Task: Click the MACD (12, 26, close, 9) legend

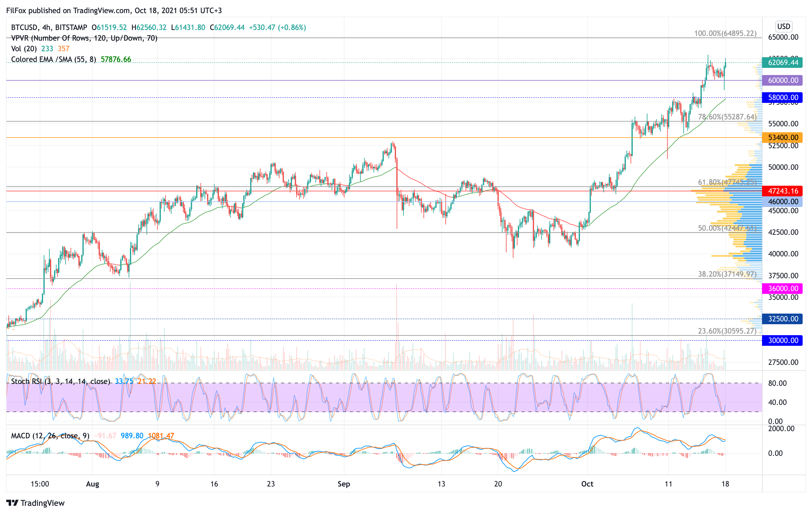Action: pos(50,436)
